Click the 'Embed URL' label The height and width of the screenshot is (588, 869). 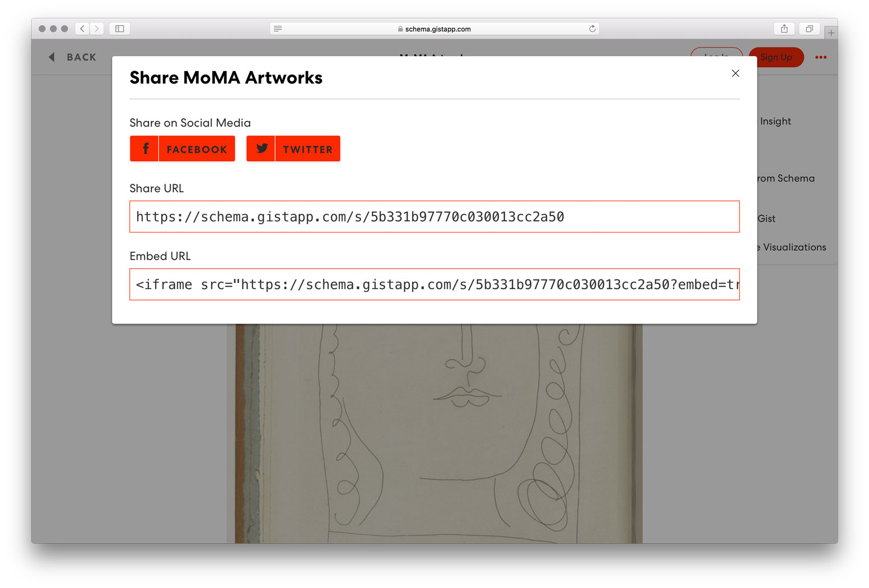coord(160,256)
